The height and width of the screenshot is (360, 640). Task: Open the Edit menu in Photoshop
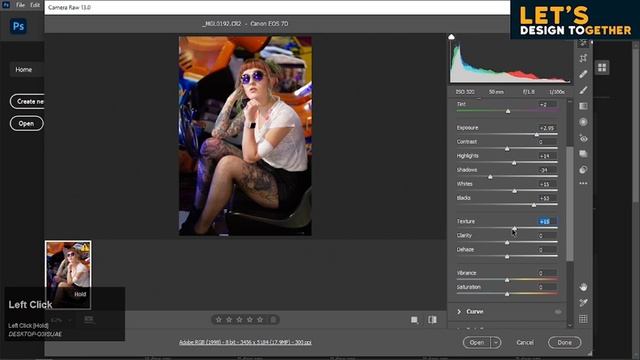[x=35, y=5]
